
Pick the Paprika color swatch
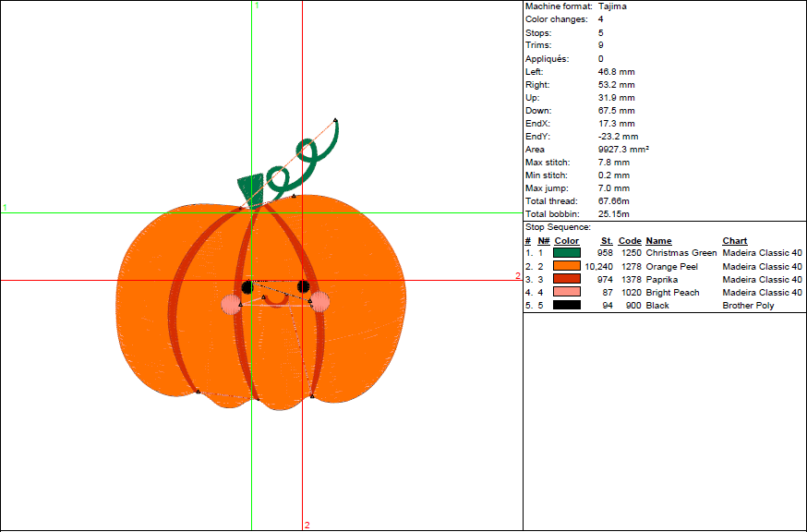point(567,279)
